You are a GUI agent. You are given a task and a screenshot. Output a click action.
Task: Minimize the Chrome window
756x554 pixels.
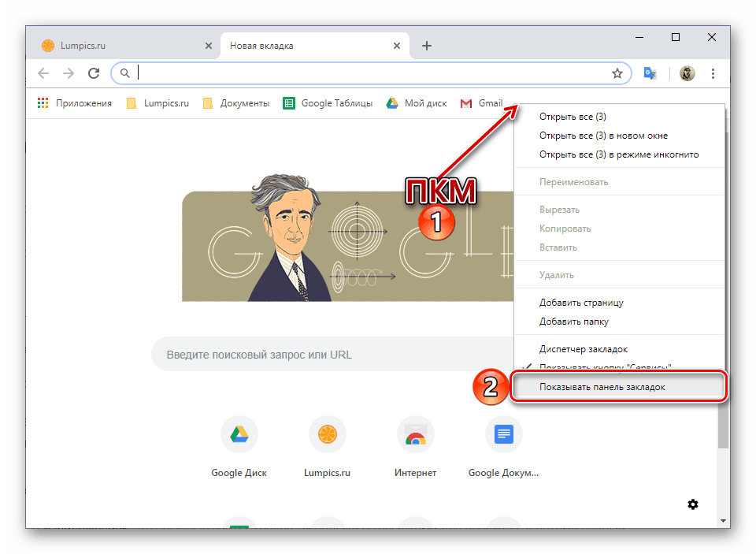pyautogui.click(x=639, y=37)
